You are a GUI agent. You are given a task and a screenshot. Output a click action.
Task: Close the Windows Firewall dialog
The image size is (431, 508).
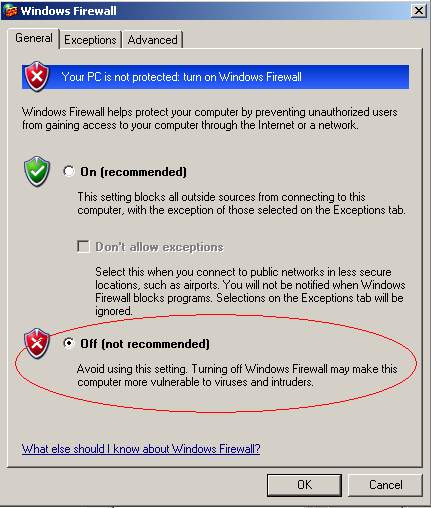[x=419, y=11]
